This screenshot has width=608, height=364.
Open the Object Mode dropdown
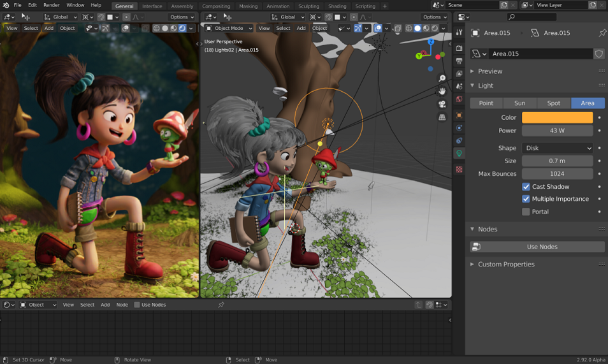point(229,28)
